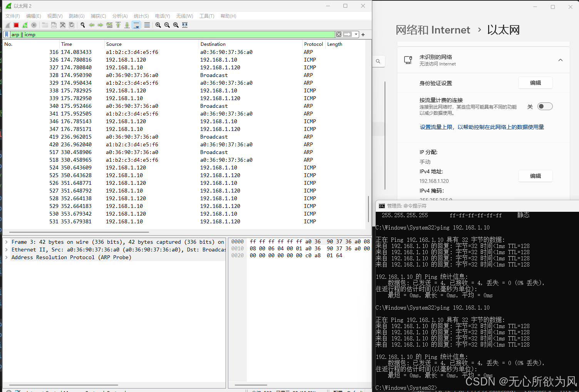Save the capture file icon
The width and height of the screenshot is (579, 392).
click(54, 25)
